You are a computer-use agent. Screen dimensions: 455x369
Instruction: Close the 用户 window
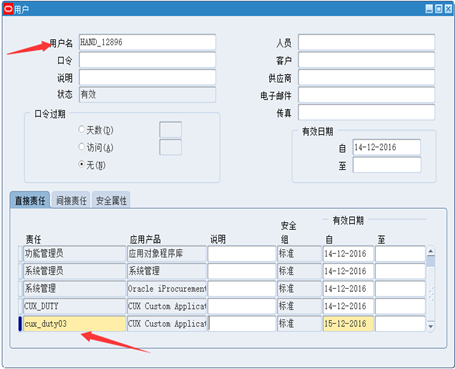tap(448, 9)
